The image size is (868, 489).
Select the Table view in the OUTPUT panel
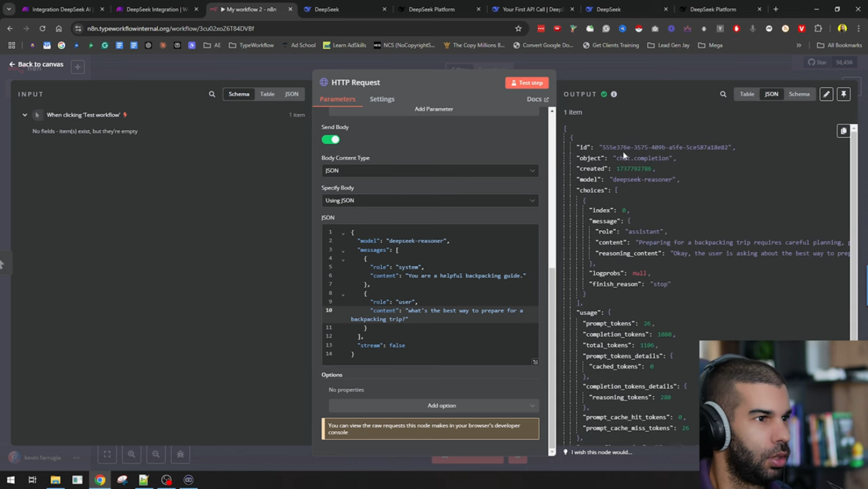pyautogui.click(x=747, y=94)
